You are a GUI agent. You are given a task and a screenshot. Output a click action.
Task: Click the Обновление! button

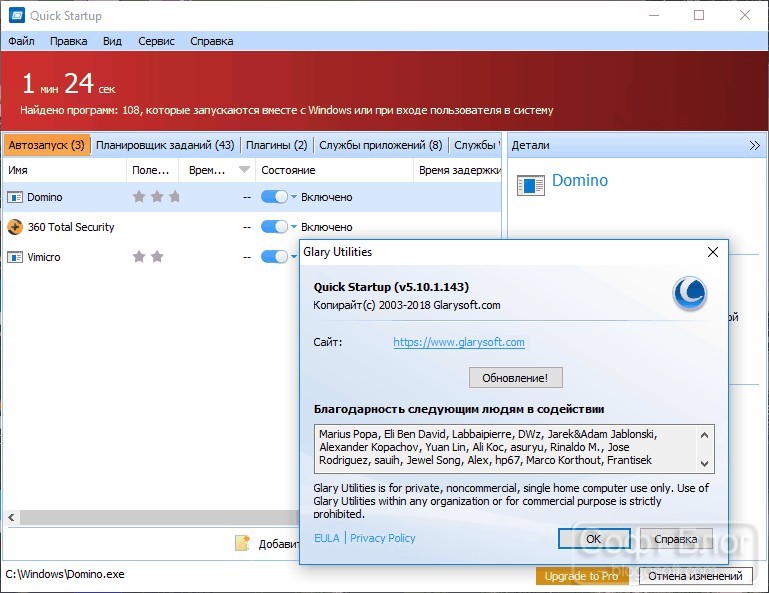pyautogui.click(x=515, y=378)
